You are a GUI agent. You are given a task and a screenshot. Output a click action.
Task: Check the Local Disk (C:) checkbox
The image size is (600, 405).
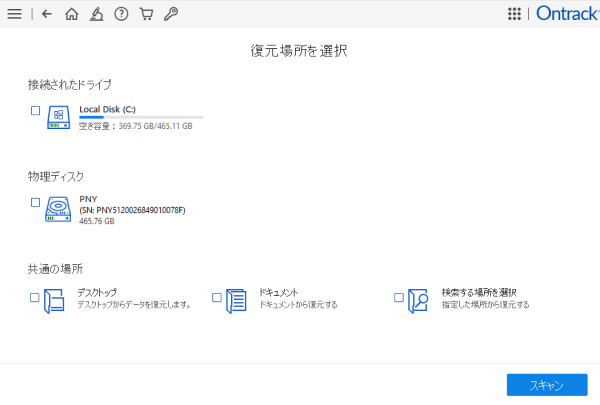point(36,111)
